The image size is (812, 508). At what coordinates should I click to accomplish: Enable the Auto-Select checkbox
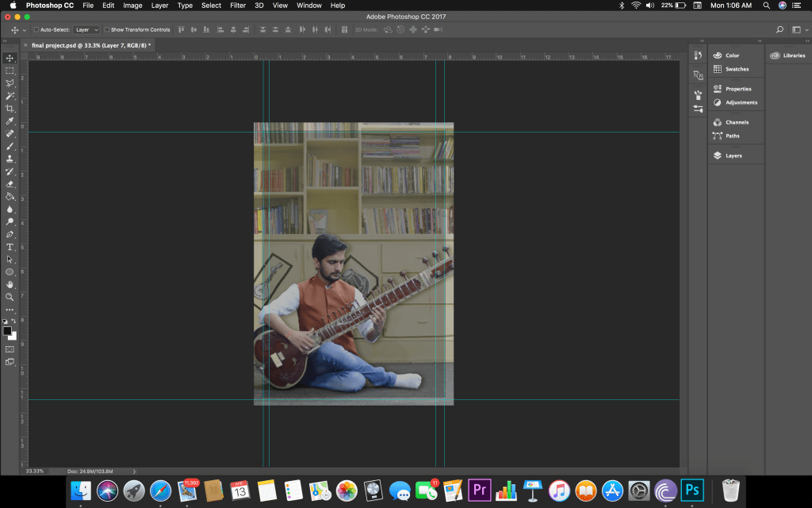pos(36,29)
